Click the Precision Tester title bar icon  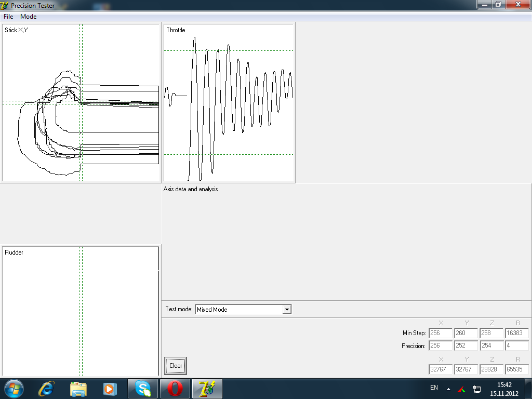(4, 5)
